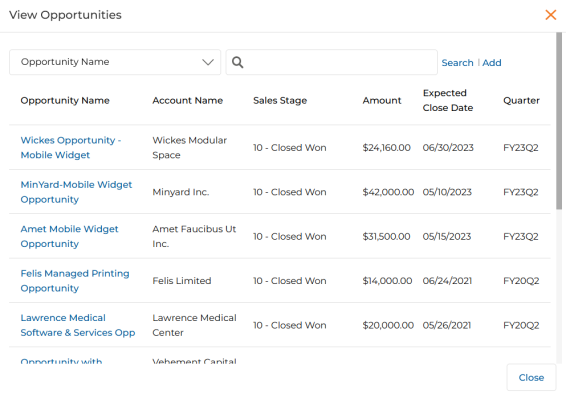This screenshot has height=395, width=566.
Task: Click the 05/26/2021 close date
Action: (447, 325)
